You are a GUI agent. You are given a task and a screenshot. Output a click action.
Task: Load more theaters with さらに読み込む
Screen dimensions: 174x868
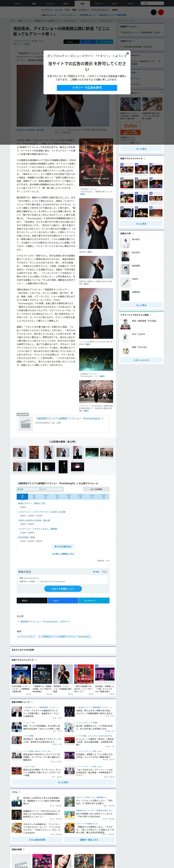(63, 547)
